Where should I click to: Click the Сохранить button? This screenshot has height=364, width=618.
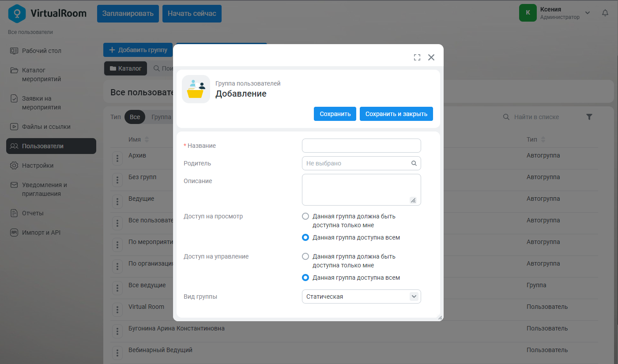pyautogui.click(x=335, y=114)
